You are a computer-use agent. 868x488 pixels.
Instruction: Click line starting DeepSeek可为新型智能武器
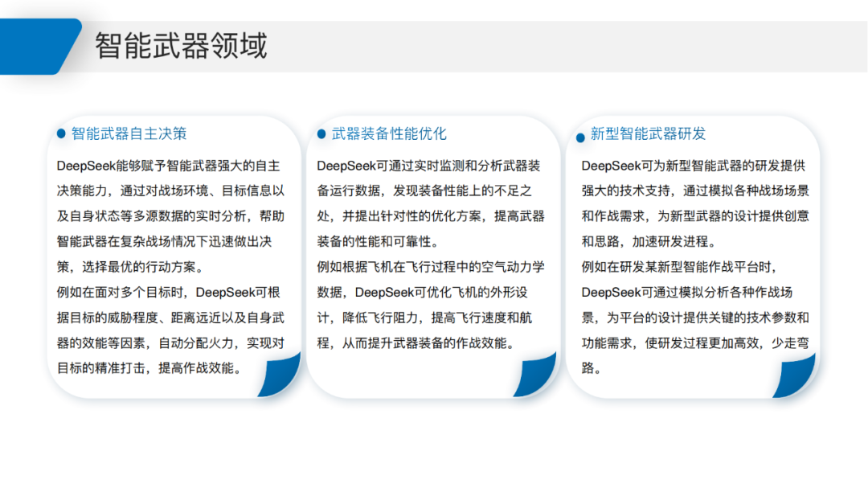(x=693, y=166)
